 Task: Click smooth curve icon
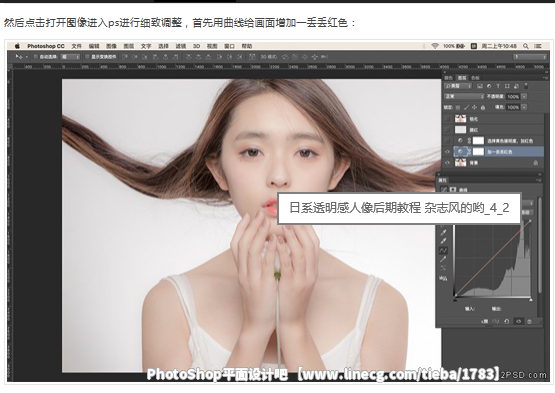(443, 268)
